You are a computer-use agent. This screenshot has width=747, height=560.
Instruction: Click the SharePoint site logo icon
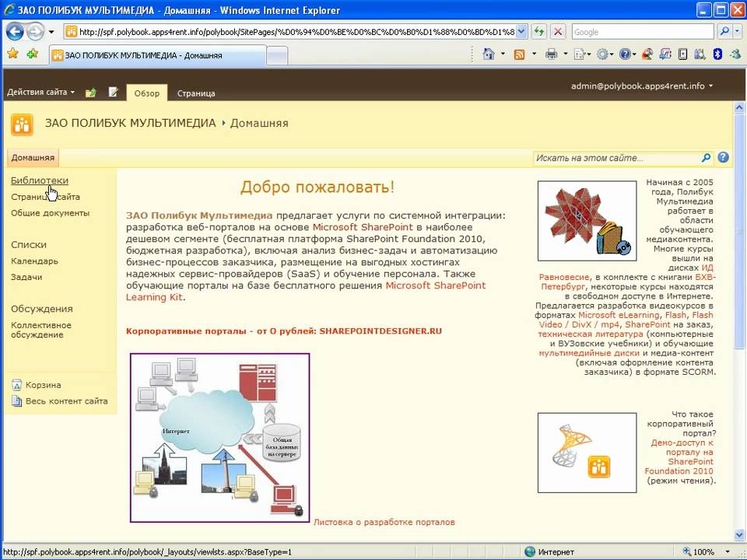tap(22, 124)
